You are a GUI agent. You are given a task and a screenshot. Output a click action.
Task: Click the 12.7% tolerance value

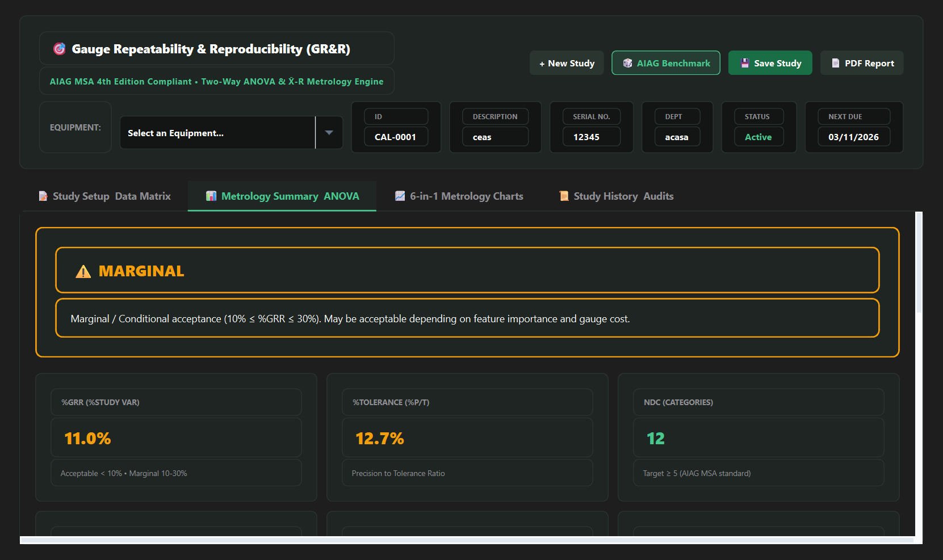point(380,439)
